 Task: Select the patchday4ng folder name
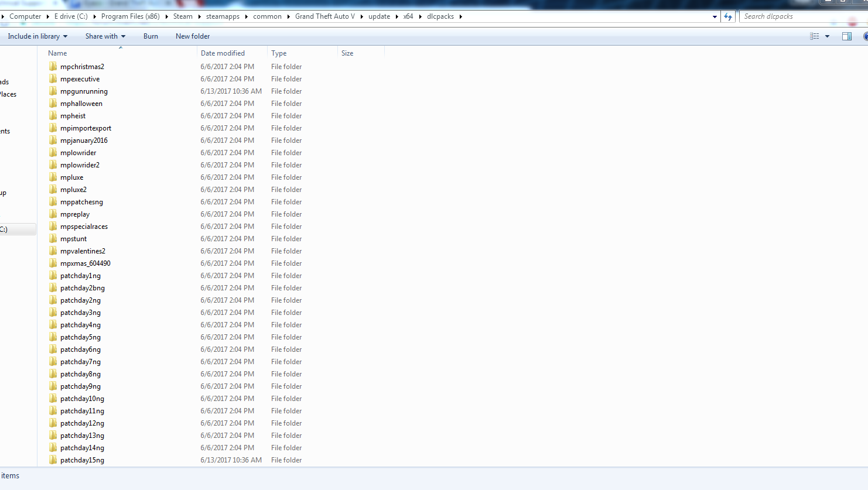pyautogui.click(x=80, y=325)
